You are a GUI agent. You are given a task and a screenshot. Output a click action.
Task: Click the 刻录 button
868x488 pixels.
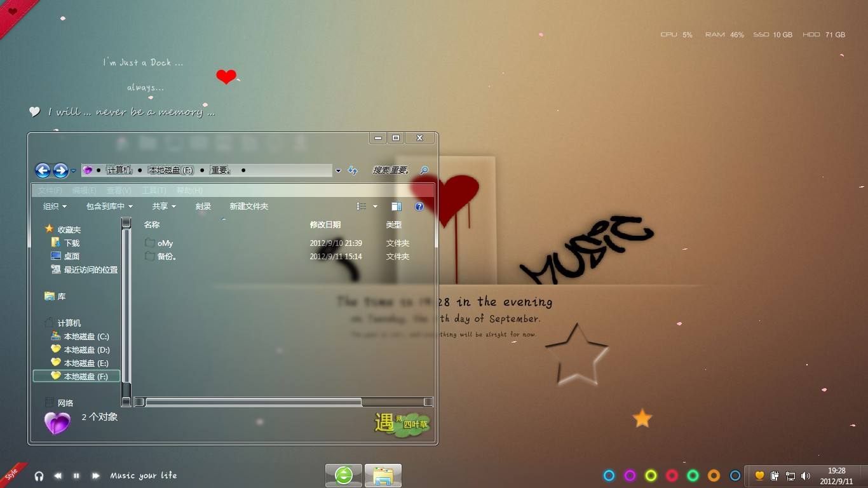point(203,207)
